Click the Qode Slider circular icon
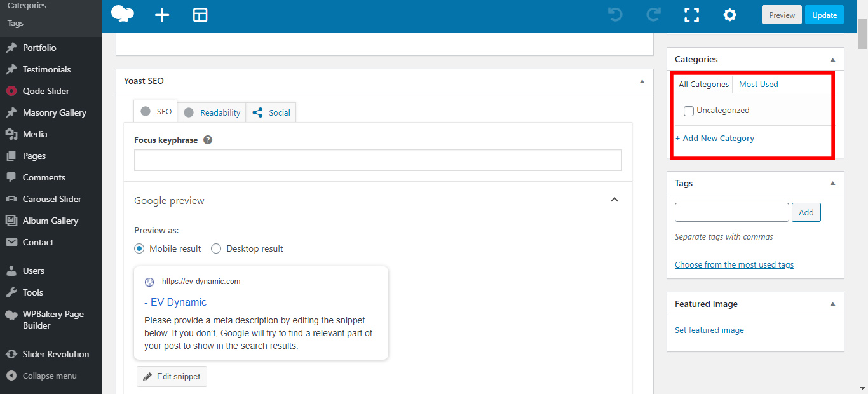The width and height of the screenshot is (868, 394). click(11, 91)
